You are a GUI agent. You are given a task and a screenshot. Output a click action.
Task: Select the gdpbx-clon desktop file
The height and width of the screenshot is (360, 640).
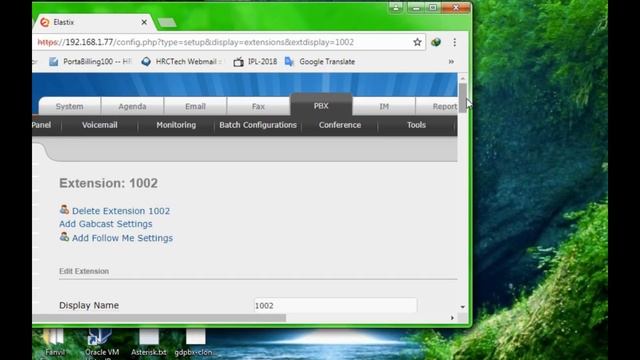tap(195, 343)
